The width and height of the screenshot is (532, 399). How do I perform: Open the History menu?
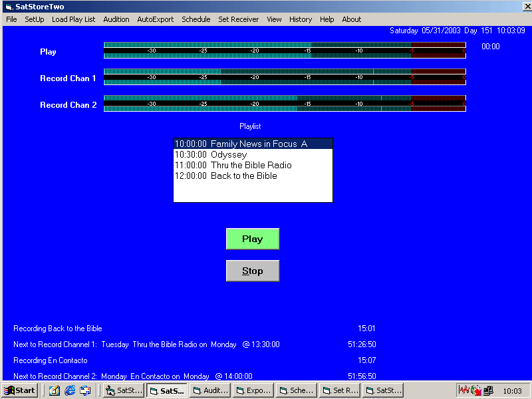(301, 19)
